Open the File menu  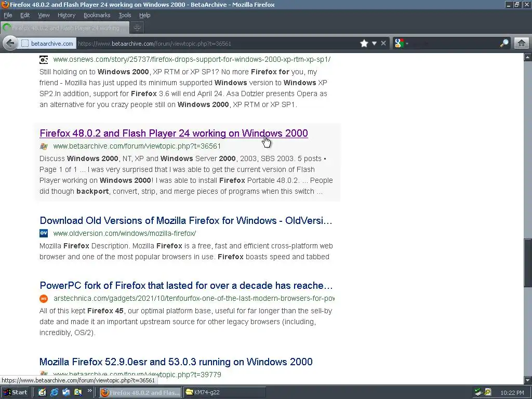[8, 15]
